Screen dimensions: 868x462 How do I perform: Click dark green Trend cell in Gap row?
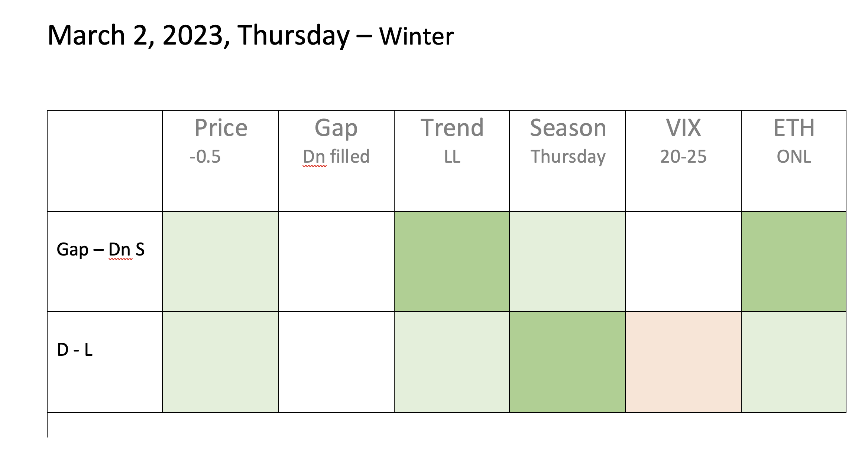[x=452, y=261]
